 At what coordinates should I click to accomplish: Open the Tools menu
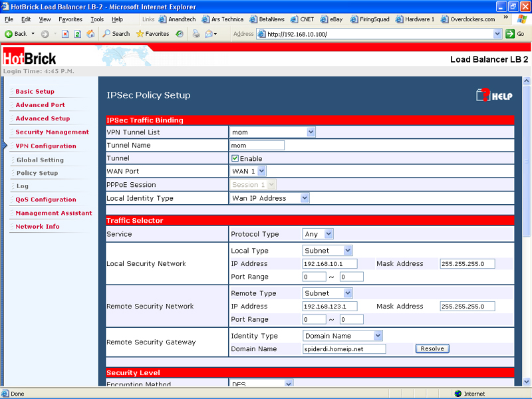(x=97, y=19)
